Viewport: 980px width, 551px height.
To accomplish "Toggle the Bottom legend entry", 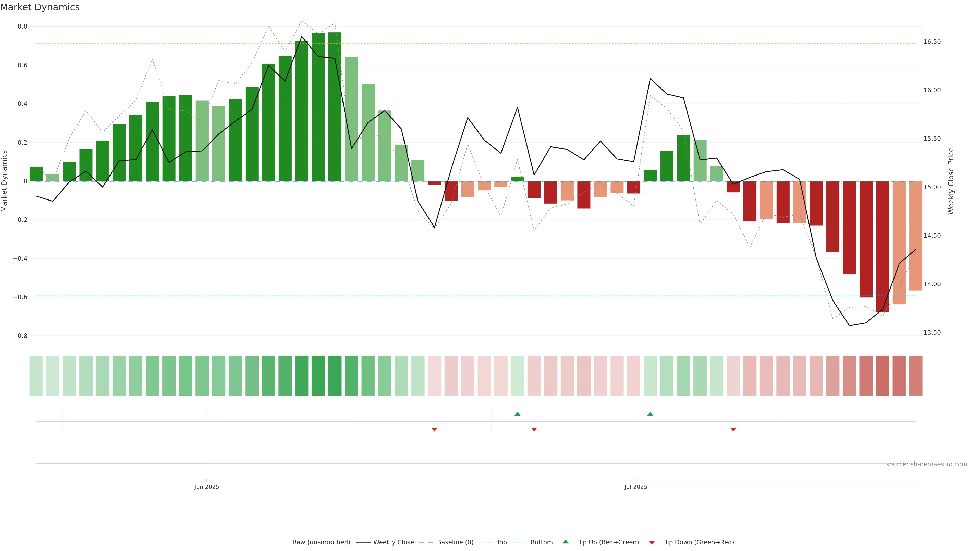I will [x=541, y=542].
